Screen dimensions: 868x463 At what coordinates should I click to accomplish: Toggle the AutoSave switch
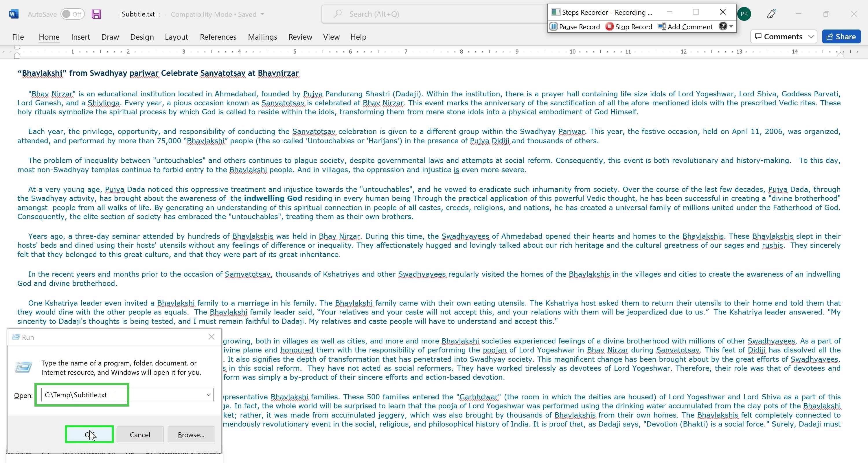click(72, 14)
